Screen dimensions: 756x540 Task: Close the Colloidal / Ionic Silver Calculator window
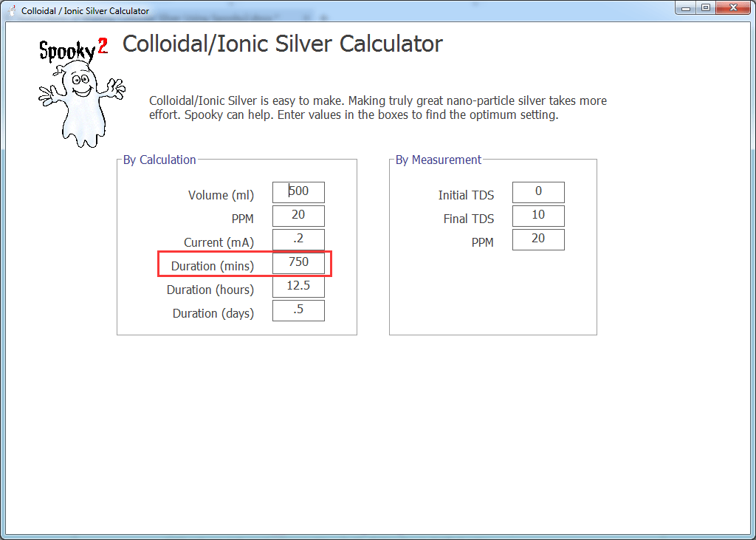pyautogui.click(x=733, y=8)
